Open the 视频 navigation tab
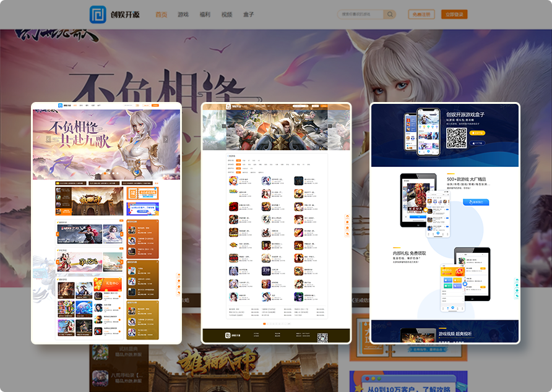Screen dimensions: 552x392 click(226, 14)
